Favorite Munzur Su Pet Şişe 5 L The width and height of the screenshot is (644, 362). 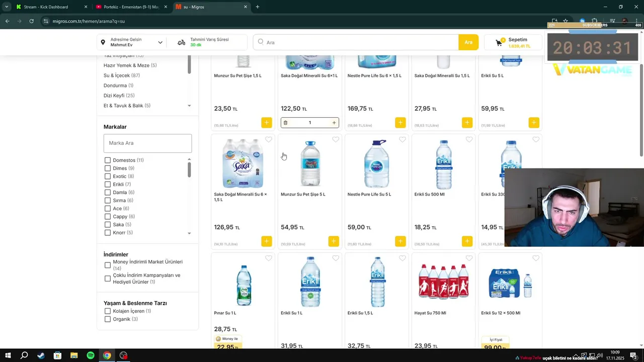click(336, 140)
